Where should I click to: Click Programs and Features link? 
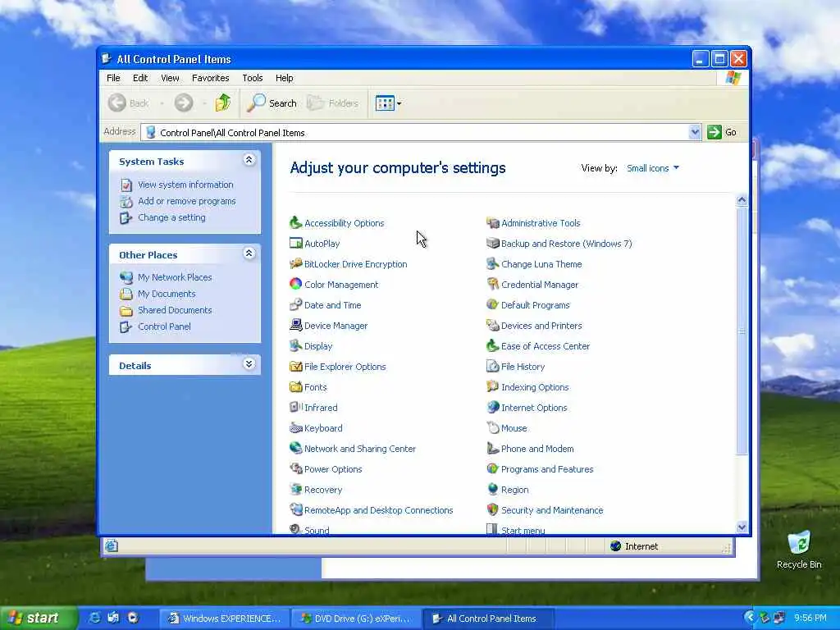pos(547,469)
